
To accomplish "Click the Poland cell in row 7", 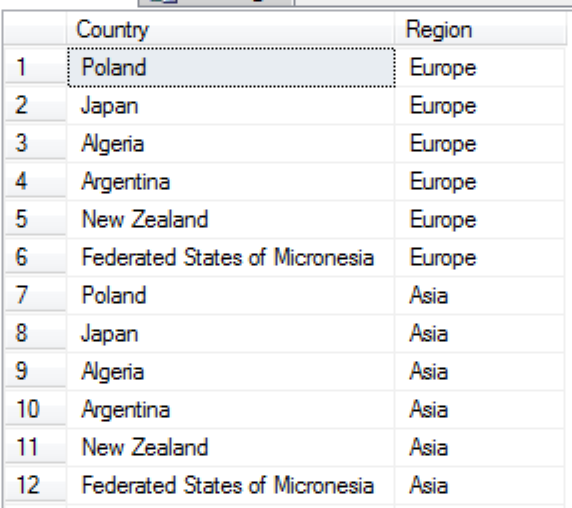I will tap(231, 295).
